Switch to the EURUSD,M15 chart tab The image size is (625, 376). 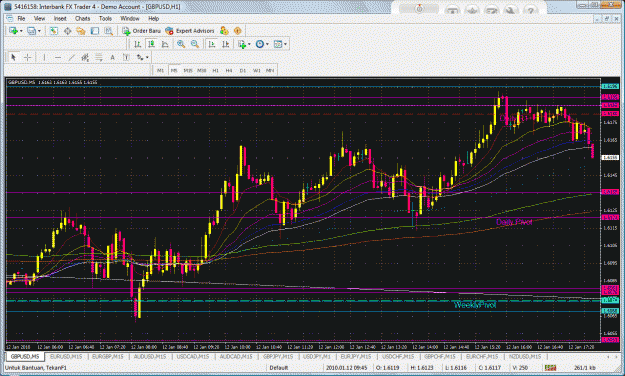[66, 356]
